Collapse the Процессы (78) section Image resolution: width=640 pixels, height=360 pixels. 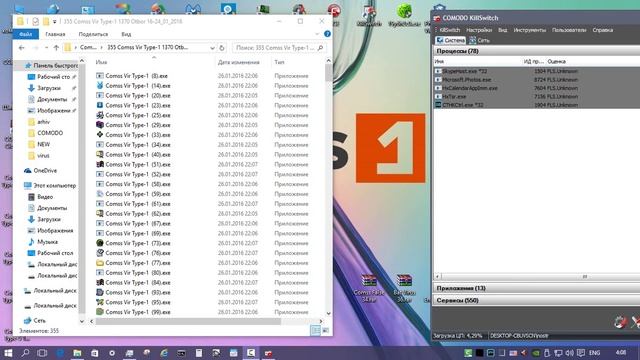[x=536, y=51]
